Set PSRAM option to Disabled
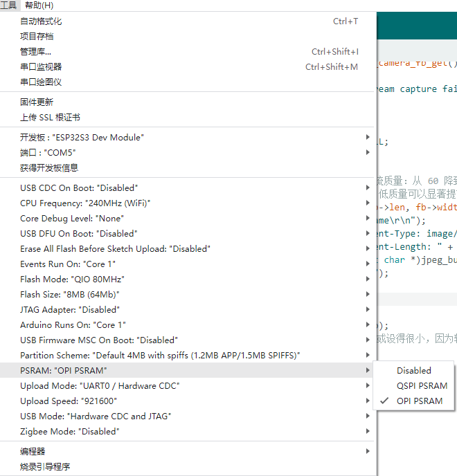The image size is (457, 476). 414,370
